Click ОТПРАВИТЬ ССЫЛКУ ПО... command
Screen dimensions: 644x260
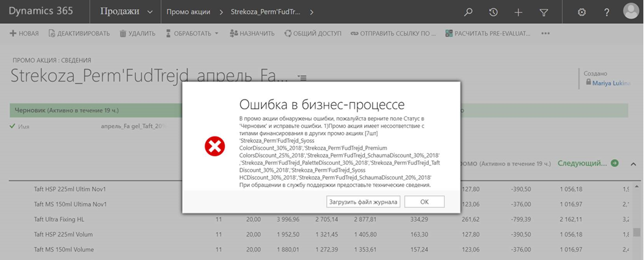tap(393, 34)
